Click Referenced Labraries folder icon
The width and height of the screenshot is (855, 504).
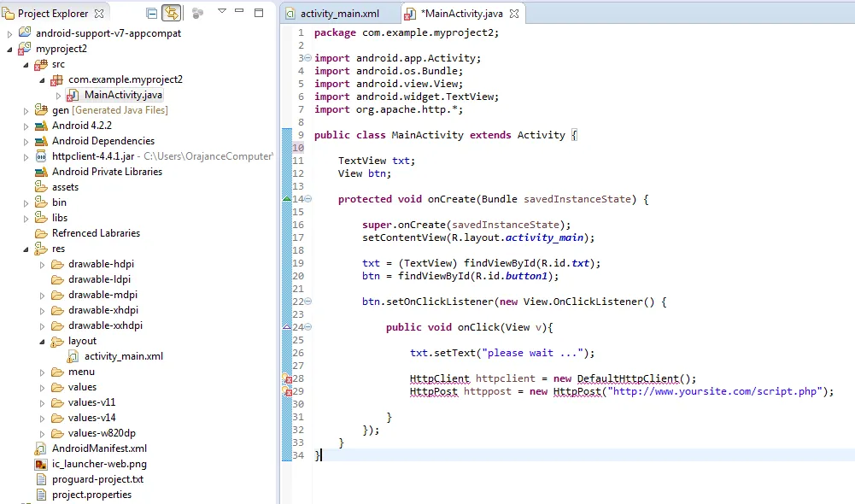(41, 233)
